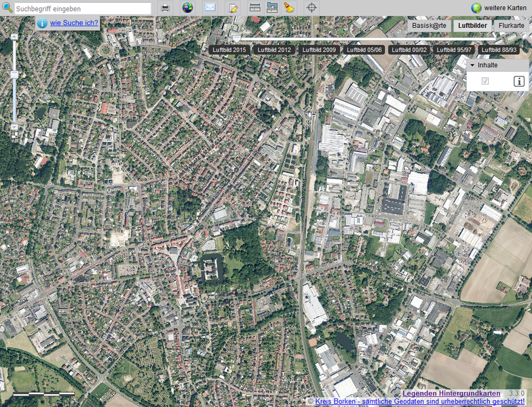
Task: Select Luftbild 88/93 imagery
Action: click(499, 50)
